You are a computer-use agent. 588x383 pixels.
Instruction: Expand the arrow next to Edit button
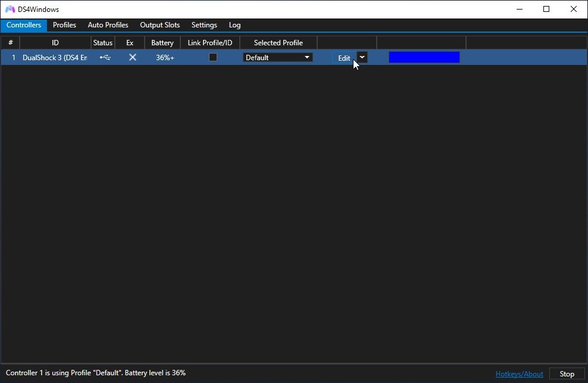[362, 57]
